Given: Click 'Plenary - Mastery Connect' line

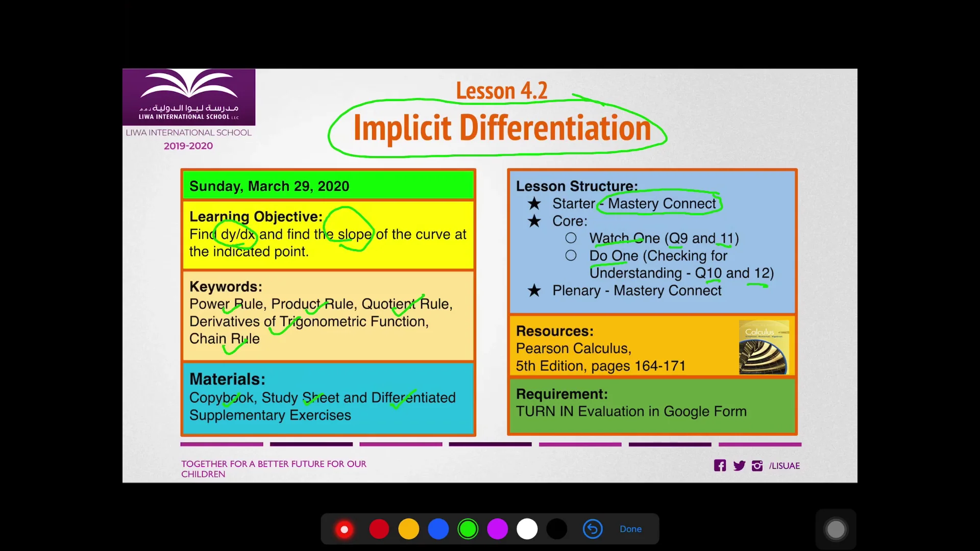Looking at the screenshot, I should pos(636,290).
